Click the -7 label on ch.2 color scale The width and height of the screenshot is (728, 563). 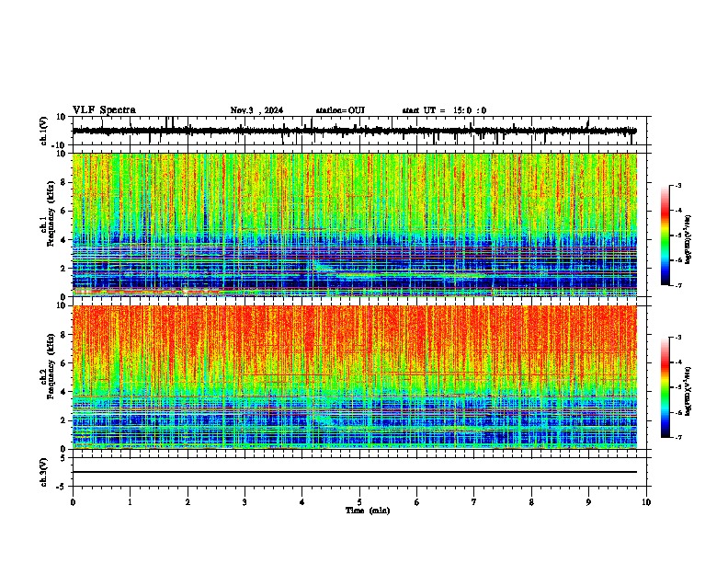(x=678, y=437)
